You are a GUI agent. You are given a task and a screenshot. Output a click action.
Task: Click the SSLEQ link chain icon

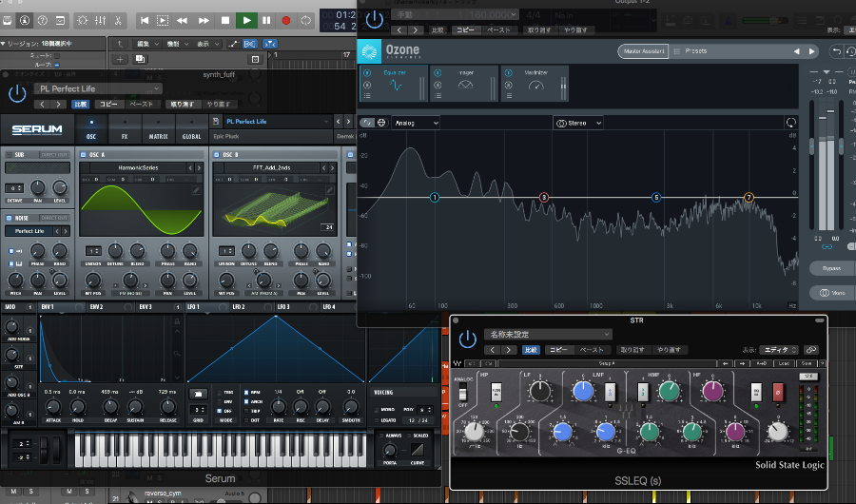811,349
